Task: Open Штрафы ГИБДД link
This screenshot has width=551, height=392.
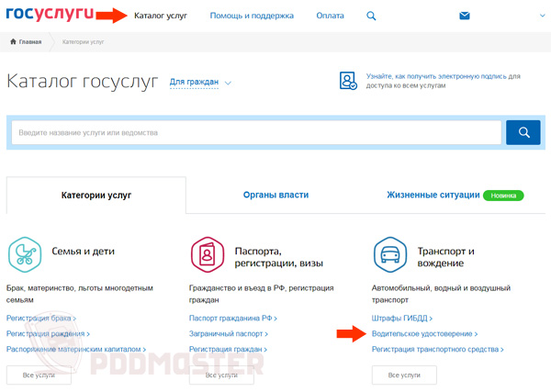Action: coord(402,319)
